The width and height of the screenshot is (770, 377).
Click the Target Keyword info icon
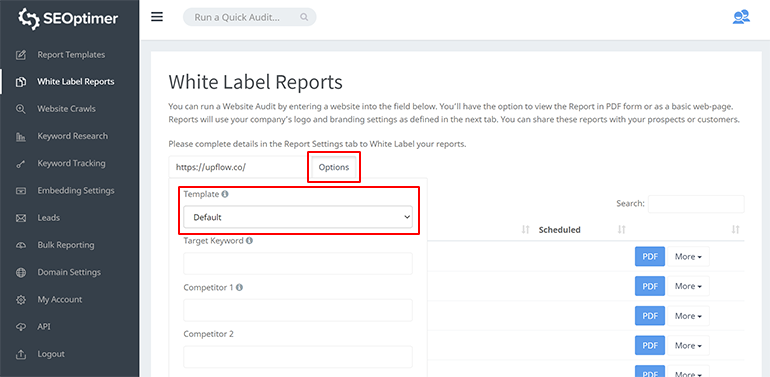tap(249, 241)
